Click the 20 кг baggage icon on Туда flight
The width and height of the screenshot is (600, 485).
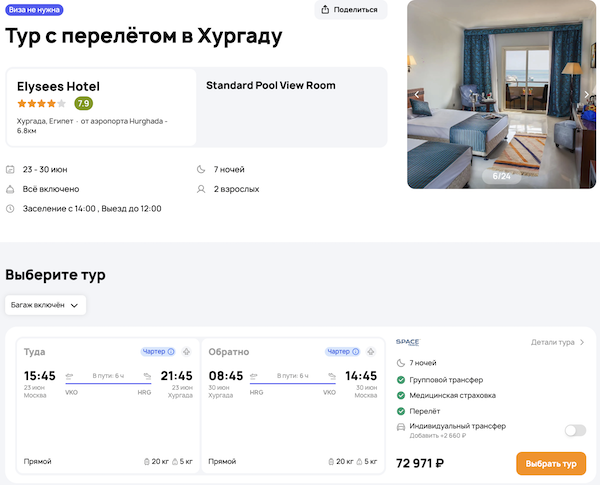point(156,462)
